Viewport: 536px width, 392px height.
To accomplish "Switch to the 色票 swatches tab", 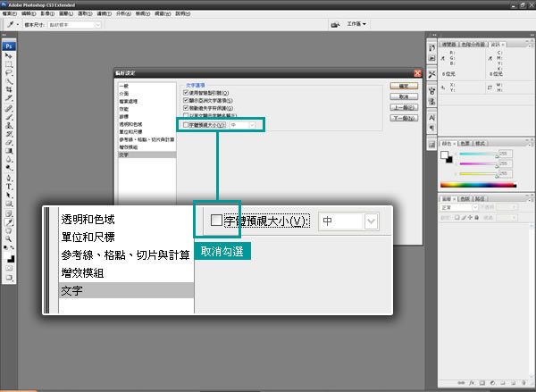I will 465,144.
